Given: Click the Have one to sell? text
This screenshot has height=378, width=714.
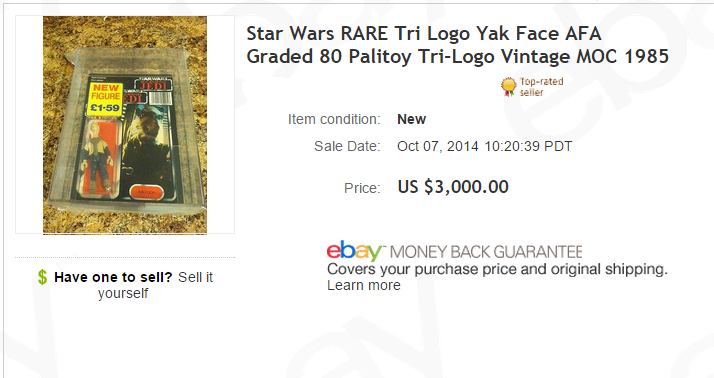Looking at the screenshot, I should (x=113, y=277).
